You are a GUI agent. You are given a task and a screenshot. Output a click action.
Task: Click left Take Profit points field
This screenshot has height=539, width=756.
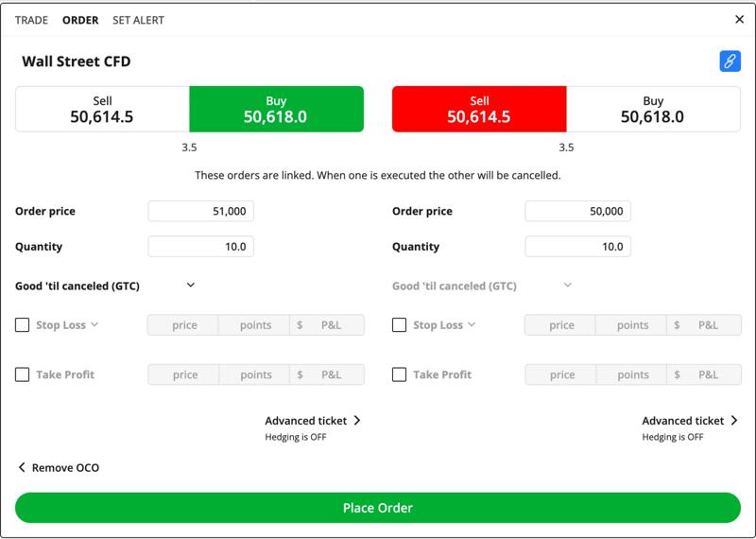(254, 374)
